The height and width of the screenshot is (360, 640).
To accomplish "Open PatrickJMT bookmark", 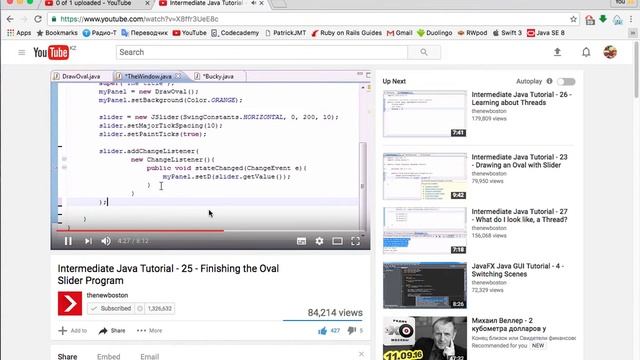I will point(285,33).
